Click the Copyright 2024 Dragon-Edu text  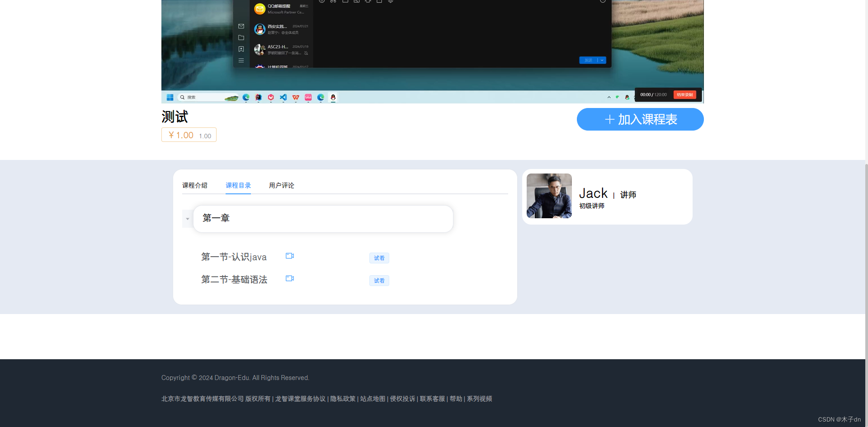coord(235,378)
